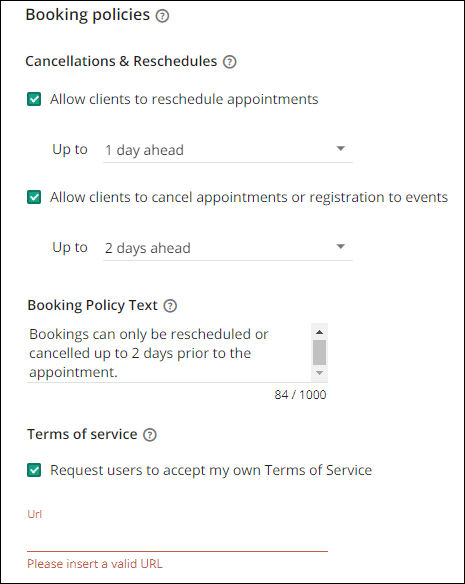Uncheck Allow clients to reschedule appointments
465x584 pixels.
(x=34, y=99)
